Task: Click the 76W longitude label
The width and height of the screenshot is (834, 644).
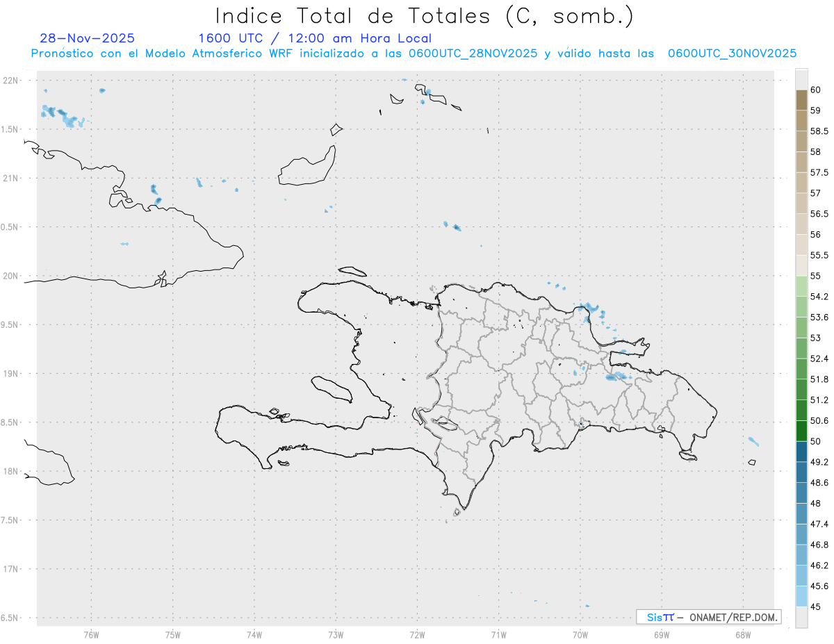Action: tap(91, 634)
